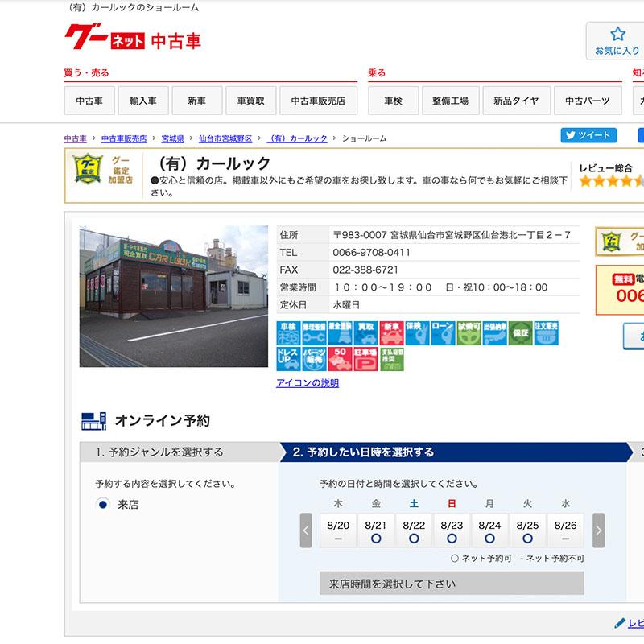The width and height of the screenshot is (644, 644).
Task: Click the 修理整備 wrench icon
Action: tap(315, 333)
